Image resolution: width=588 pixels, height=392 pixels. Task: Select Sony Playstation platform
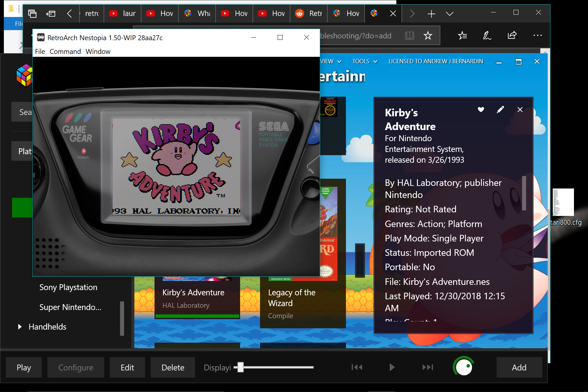pyautogui.click(x=68, y=287)
